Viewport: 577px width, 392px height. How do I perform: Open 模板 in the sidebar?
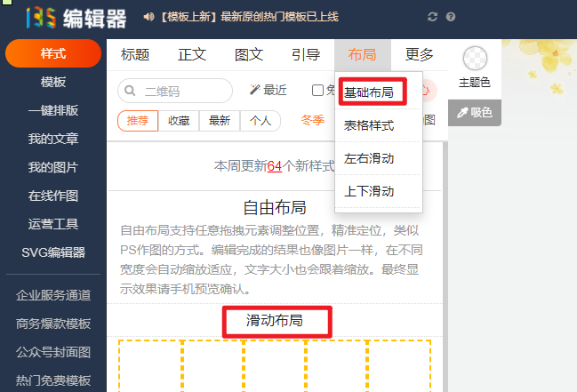53,82
